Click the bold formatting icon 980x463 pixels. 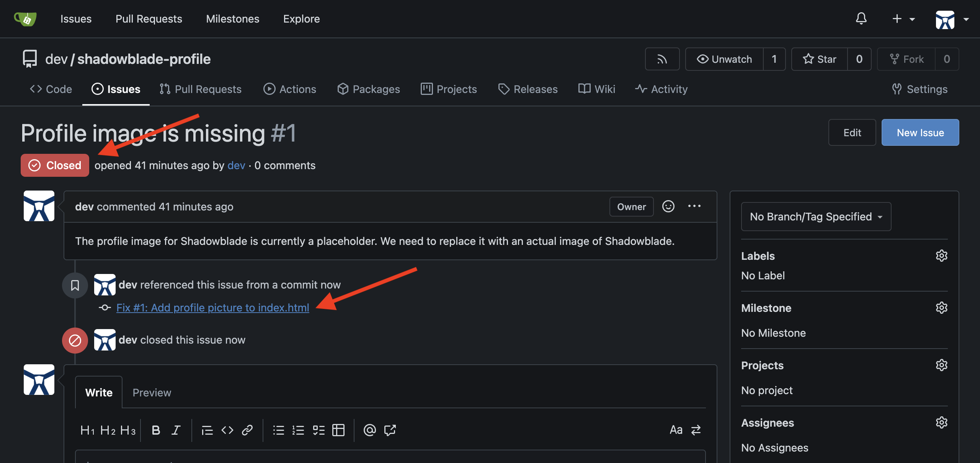click(x=155, y=430)
